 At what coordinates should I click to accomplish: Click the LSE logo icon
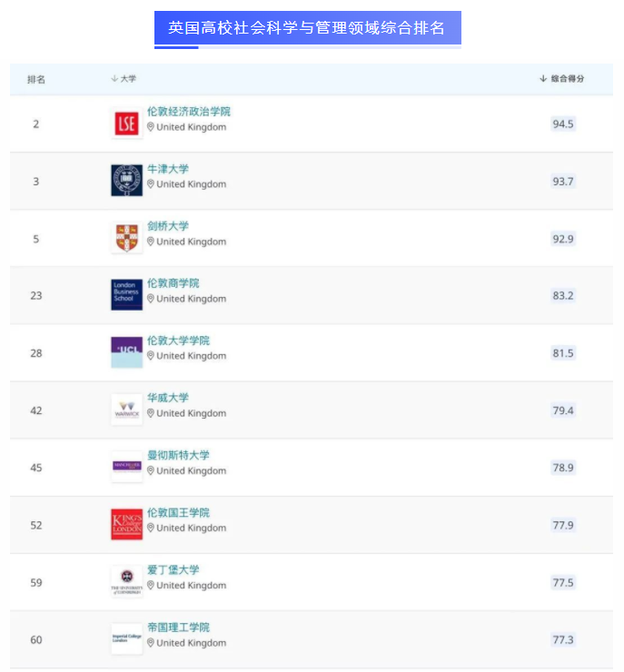[x=126, y=124]
